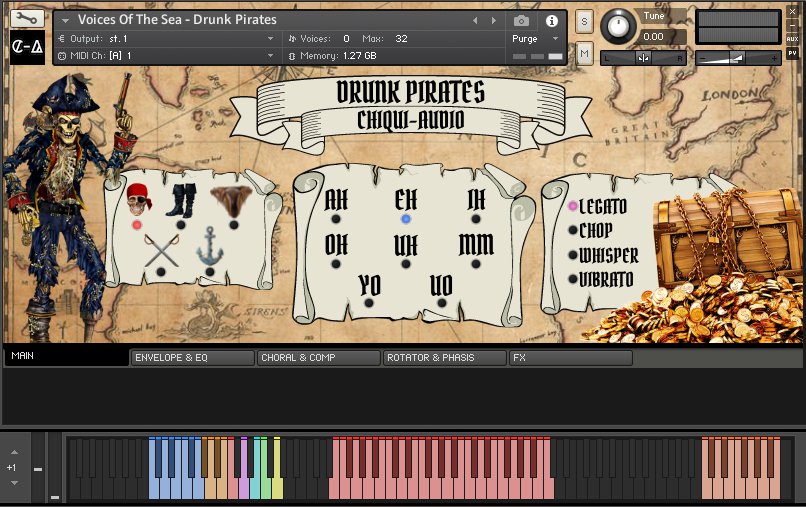Enable the UO vowel radio dot

point(442,303)
